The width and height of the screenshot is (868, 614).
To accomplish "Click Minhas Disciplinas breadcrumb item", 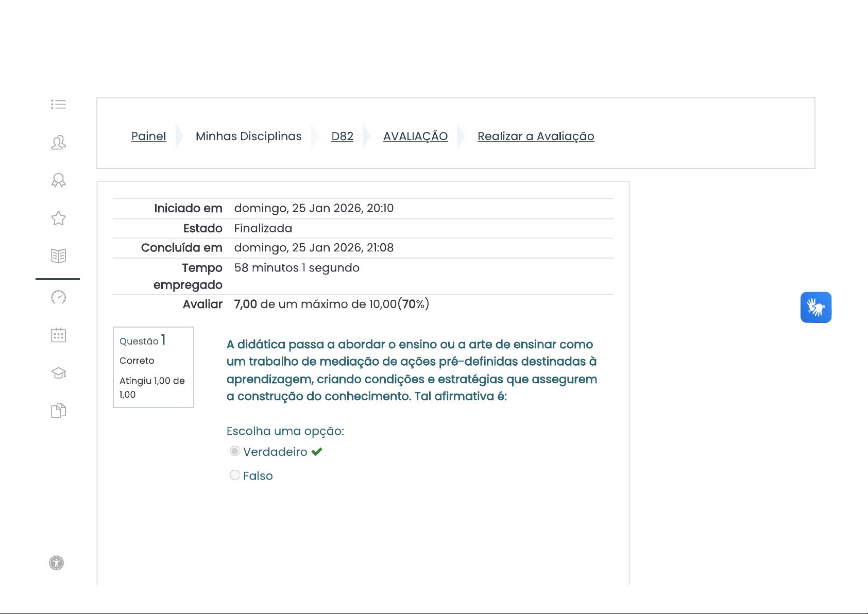I will (x=248, y=136).
